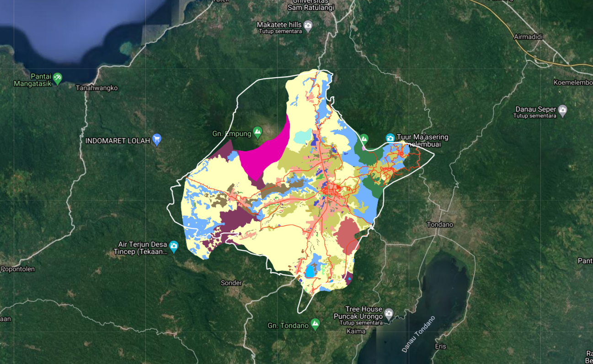The height and width of the screenshot is (364, 593).
Task: Open the Tree House Puncak Urongo marker icon
Action: coord(388,313)
